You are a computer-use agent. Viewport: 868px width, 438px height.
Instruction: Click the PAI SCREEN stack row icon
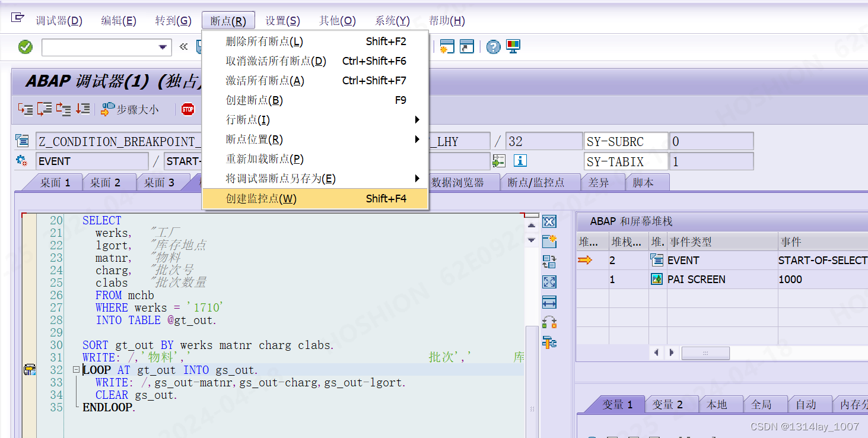point(657,279)
